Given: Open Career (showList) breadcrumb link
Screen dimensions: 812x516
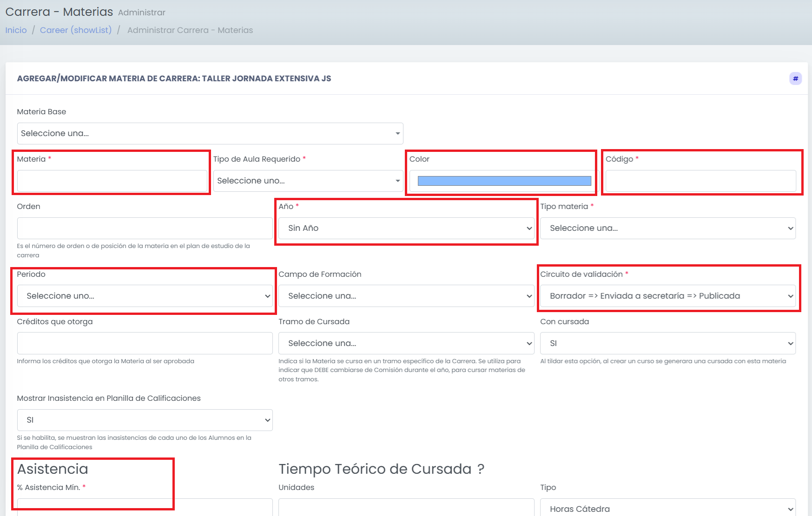Looking at the screenshot, I should tap(76, 30).
